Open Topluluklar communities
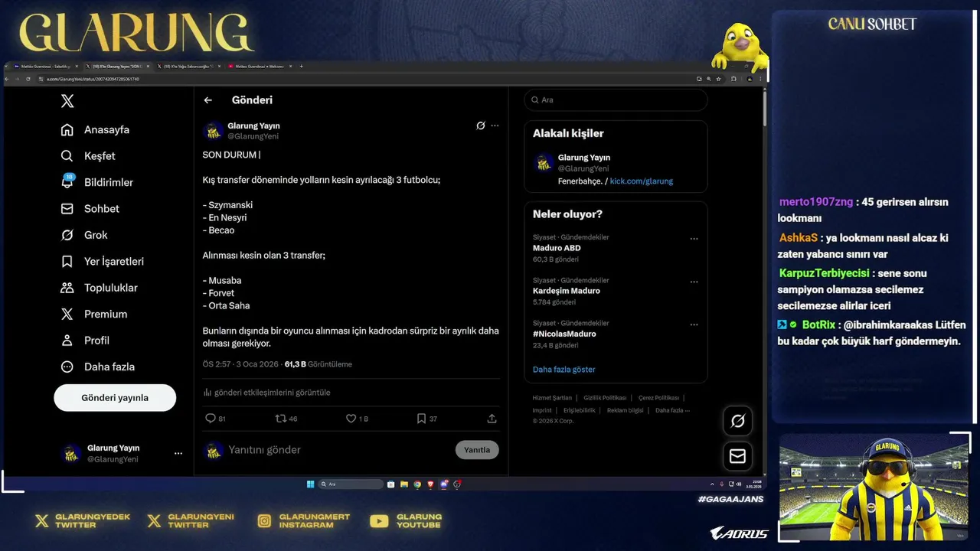 point(100,288)
